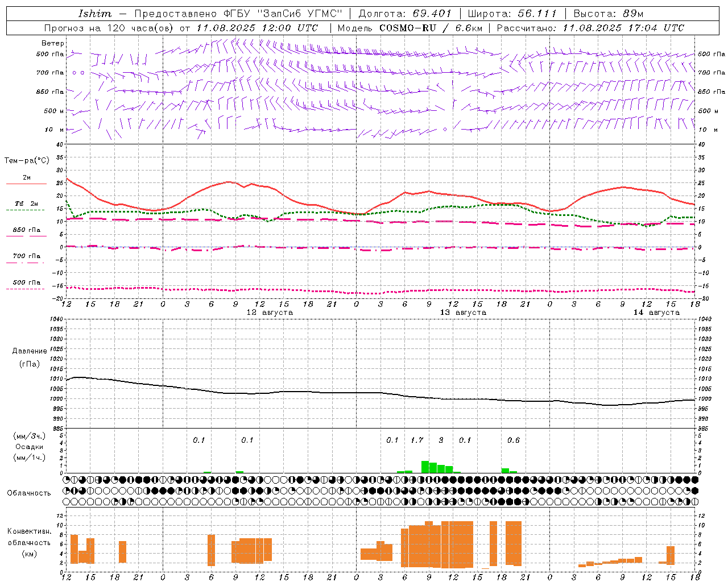The image size is (728, 582).
Task: Select the "Широта: 56.111" header field
Action: 512,14
